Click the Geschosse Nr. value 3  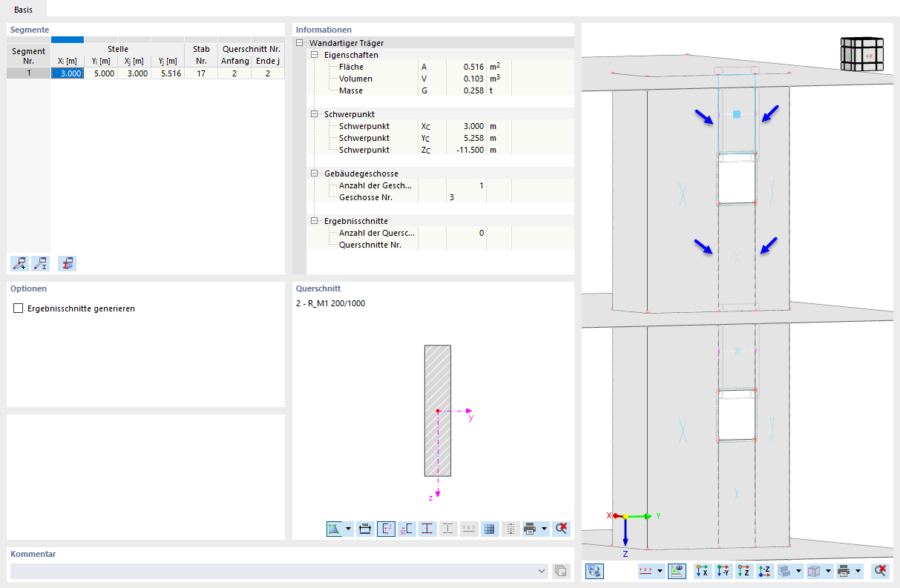point(451,197)
